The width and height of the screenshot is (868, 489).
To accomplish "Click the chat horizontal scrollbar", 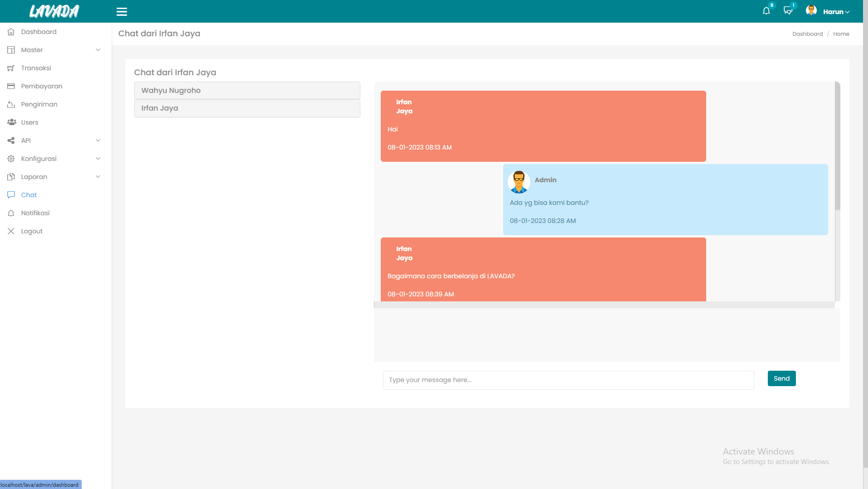I will [604, 305].
